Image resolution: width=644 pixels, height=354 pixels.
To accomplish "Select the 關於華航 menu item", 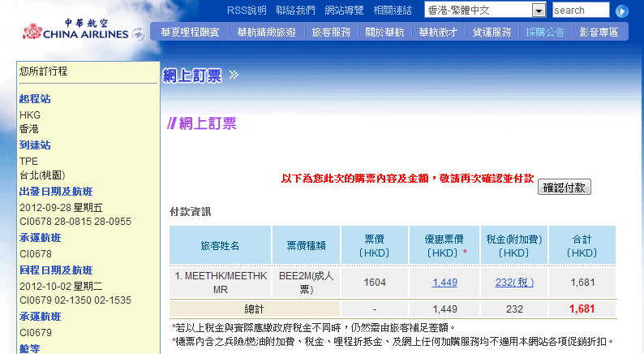I will pyautogui.click(x=384, y=32).
